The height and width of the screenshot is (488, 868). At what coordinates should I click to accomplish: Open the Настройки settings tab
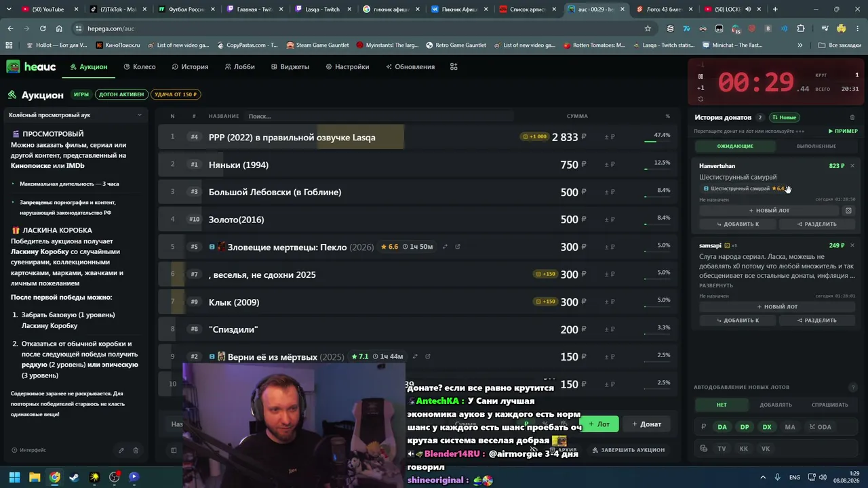[347, 67]
